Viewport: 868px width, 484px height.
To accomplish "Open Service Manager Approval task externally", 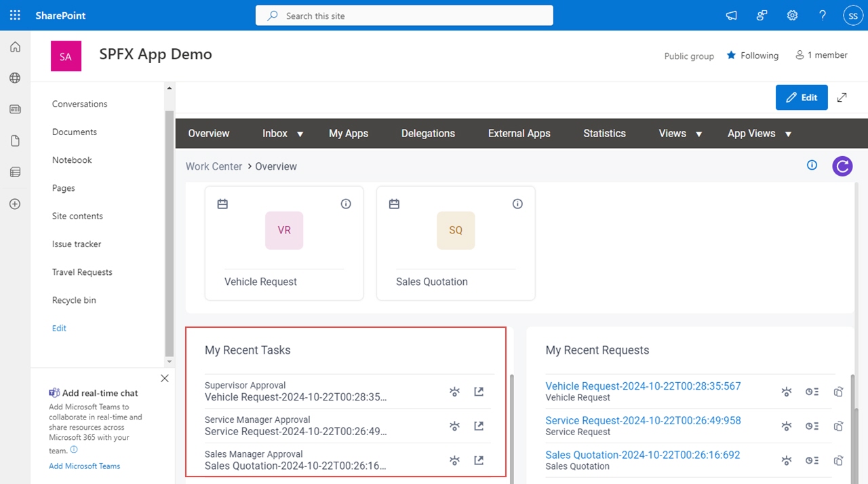I will [479, 426].
